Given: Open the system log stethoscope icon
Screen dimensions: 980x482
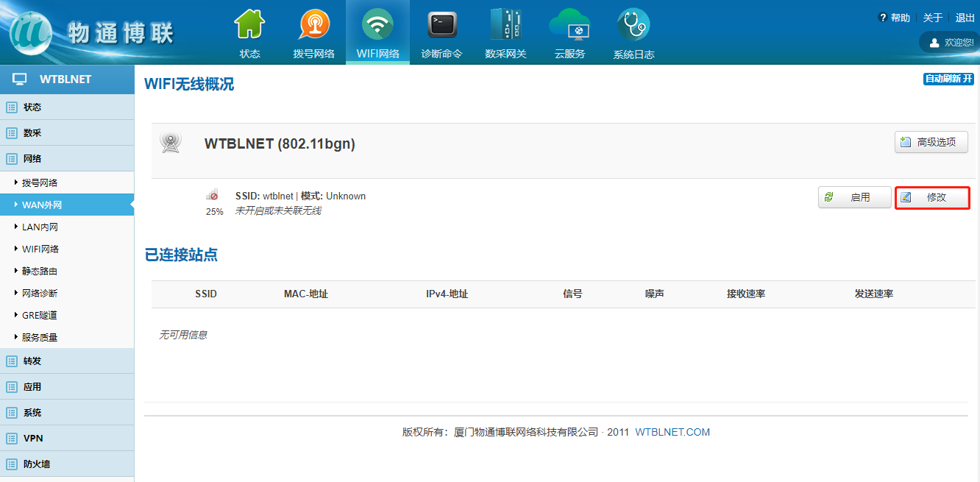Looking at the screenshot, I should click(633, 26).
